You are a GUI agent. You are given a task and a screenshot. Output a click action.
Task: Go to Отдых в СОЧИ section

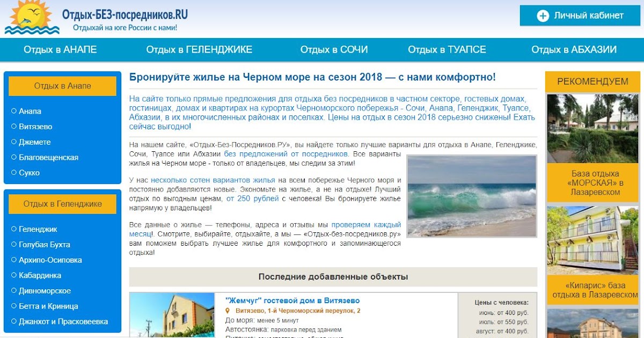[x=334, y=50]
